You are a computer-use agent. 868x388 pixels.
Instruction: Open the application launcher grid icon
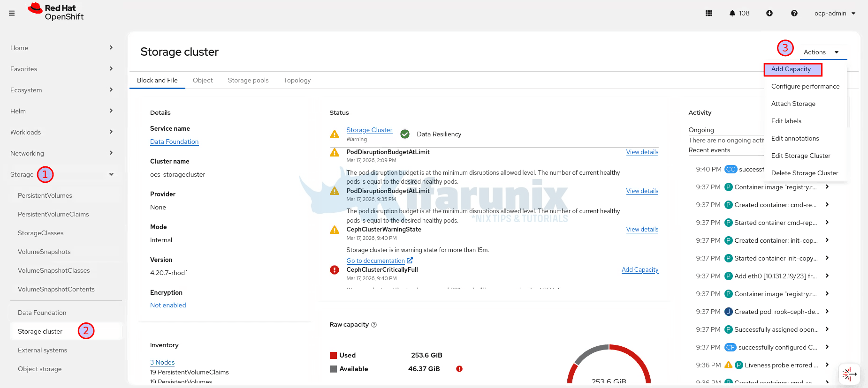(x=709, y=13)
